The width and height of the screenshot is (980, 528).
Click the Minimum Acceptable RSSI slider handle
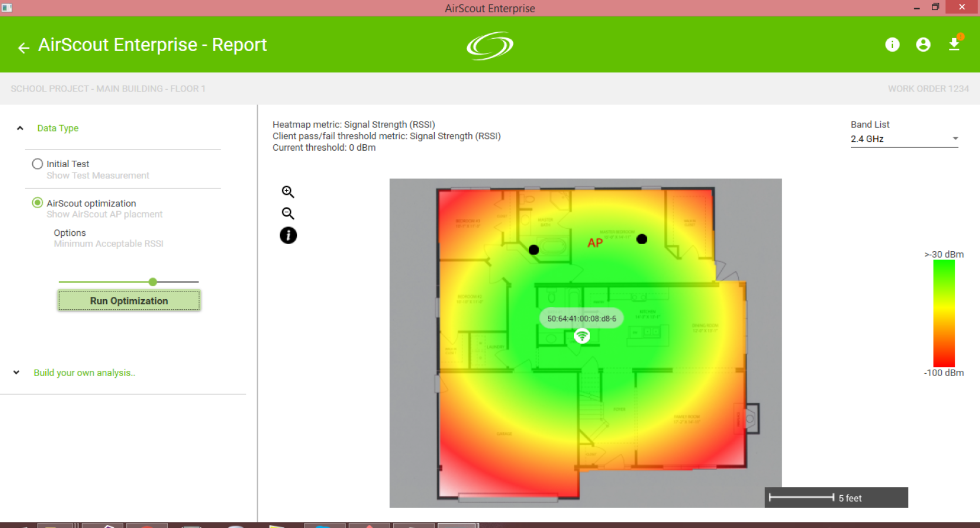pos(153,282)
